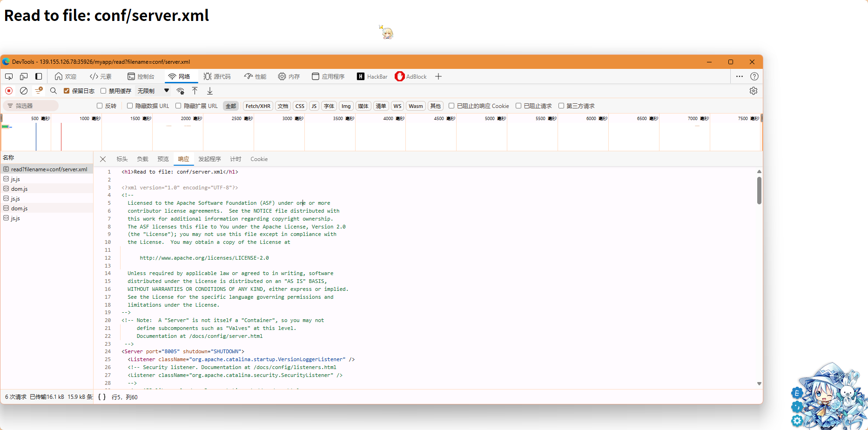The image size is (868, 430).
Task: Clear the network log
Action: (24, 91)
